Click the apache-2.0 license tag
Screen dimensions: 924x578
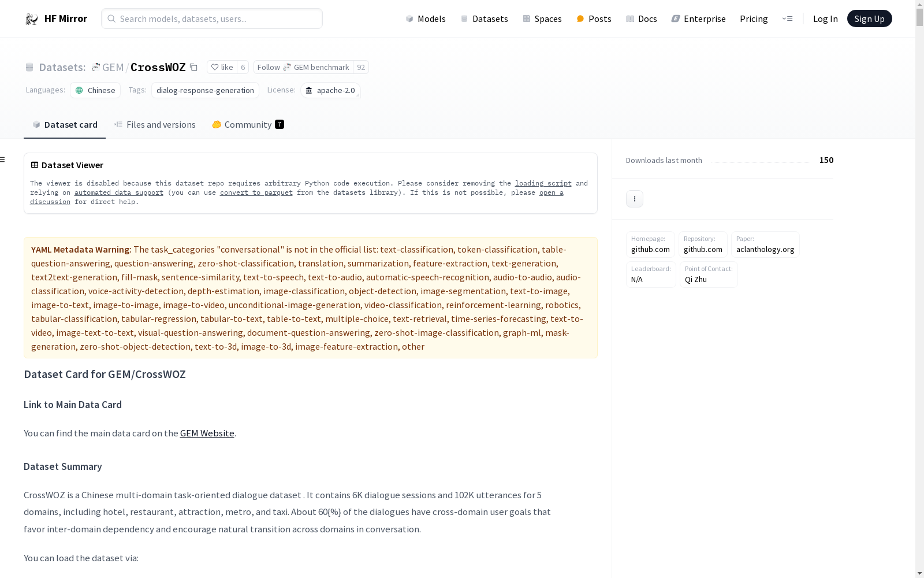[330, 90]
